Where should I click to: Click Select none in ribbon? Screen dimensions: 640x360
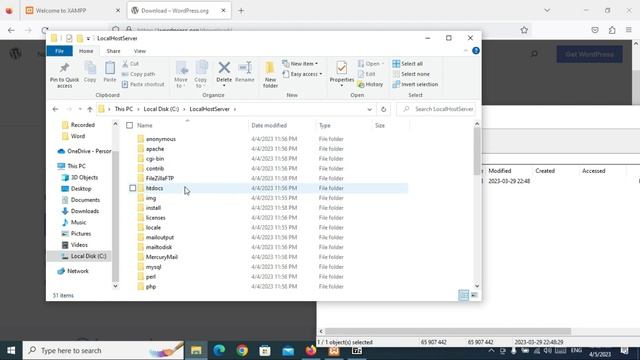[x=411, y=74]
